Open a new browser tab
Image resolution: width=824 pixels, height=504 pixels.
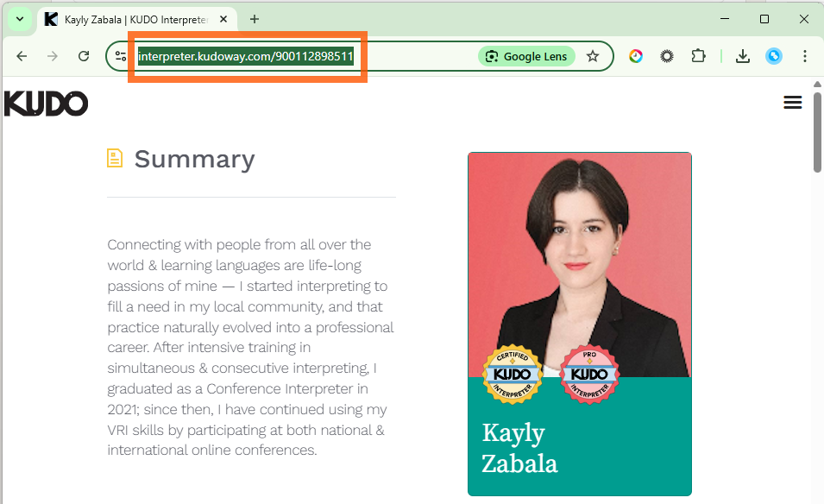click(x=255, y=20)
